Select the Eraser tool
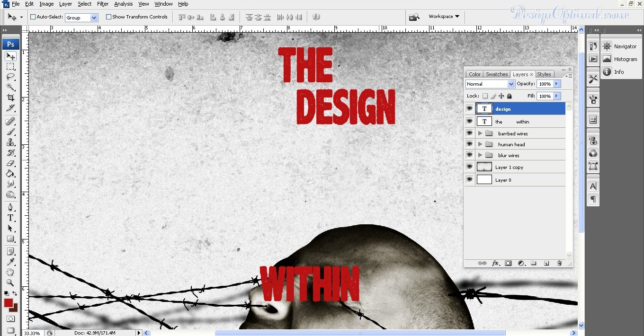The height and width of the screenshot is (336, 644). 10,163
